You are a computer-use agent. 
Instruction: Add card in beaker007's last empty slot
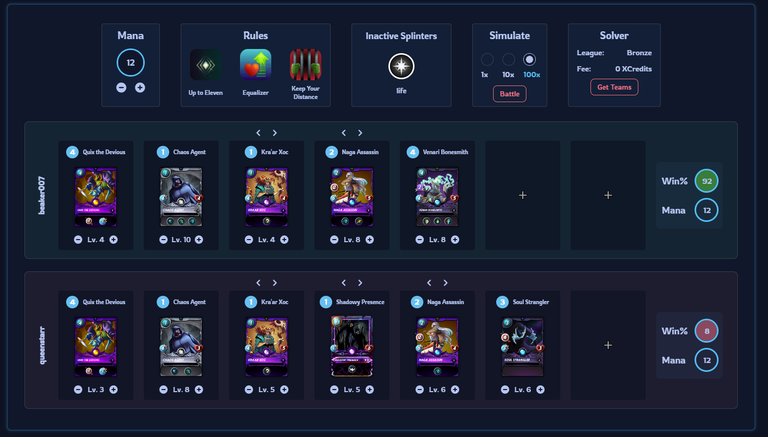(608, 195)
